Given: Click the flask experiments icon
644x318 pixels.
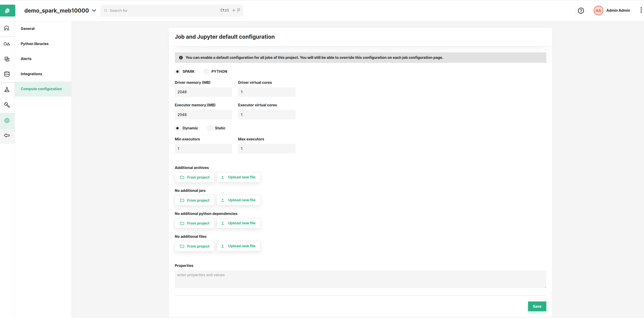Looking at the screenshot, I should [7, 90].
